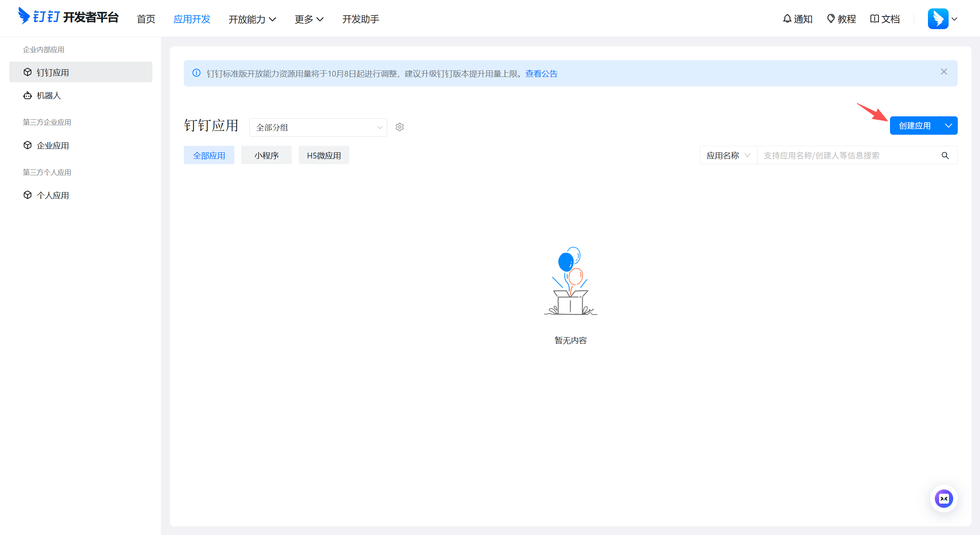Viewport: 980px width, 535px height.
Task: Open 机器人 in the sidebar
Action: pyautogui.click(x=81, y=95)
